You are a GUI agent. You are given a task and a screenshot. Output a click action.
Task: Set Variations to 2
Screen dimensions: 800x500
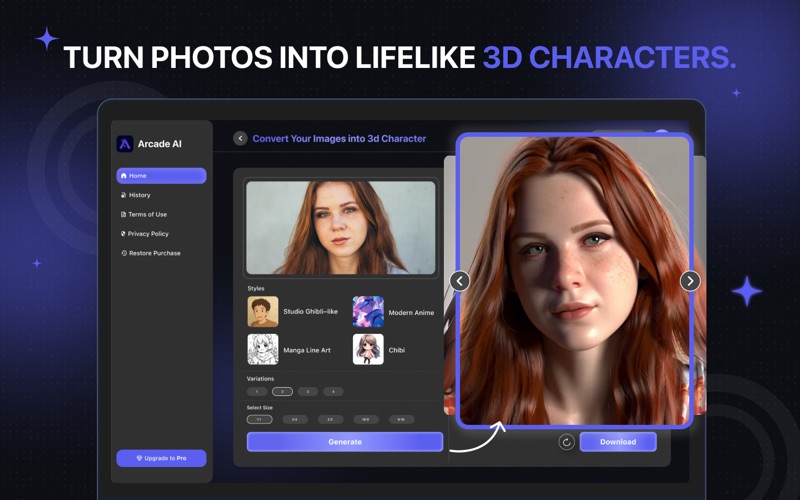coord(282,392)
